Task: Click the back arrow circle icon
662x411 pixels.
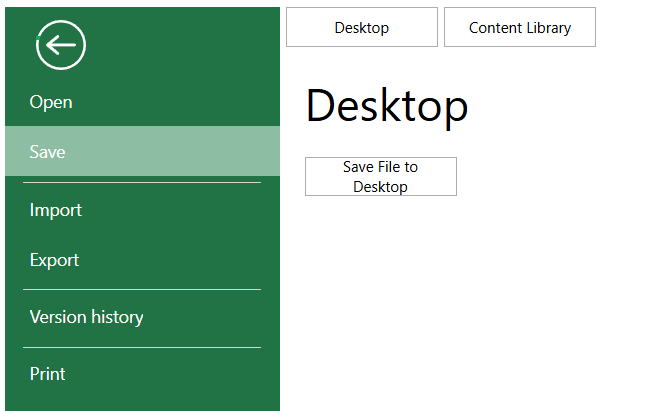Action: (x=61, y=45)
